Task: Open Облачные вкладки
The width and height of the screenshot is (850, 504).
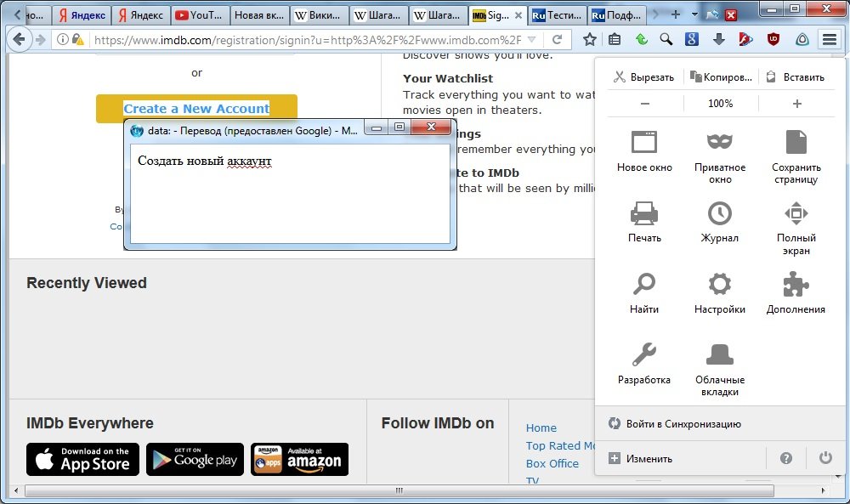Action: [x=720, y=370]
